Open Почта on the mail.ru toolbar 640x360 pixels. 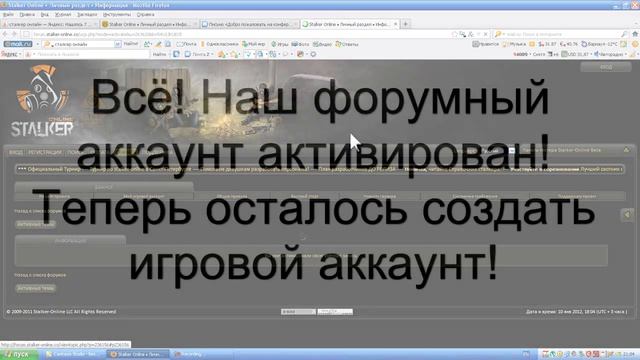click(x=187, y=44)
